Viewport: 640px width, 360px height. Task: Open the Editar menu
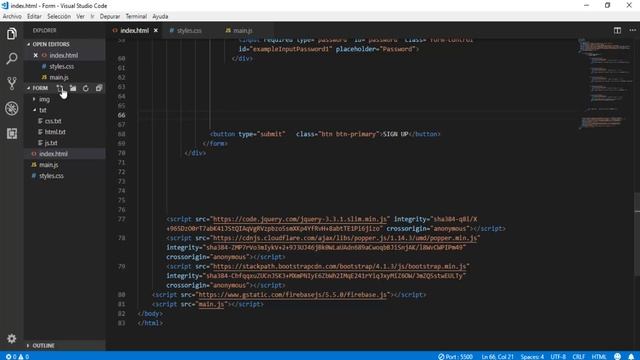pyautogui.click(x=34, y=16)
